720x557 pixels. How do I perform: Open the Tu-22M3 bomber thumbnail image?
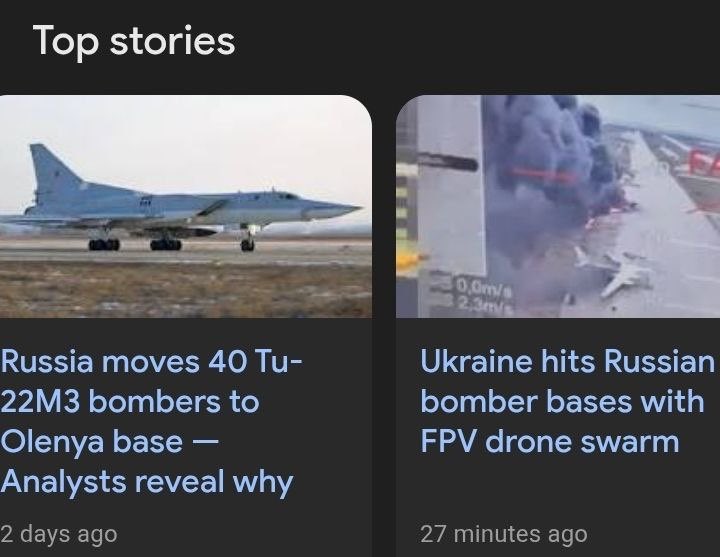tap(186, 206)
